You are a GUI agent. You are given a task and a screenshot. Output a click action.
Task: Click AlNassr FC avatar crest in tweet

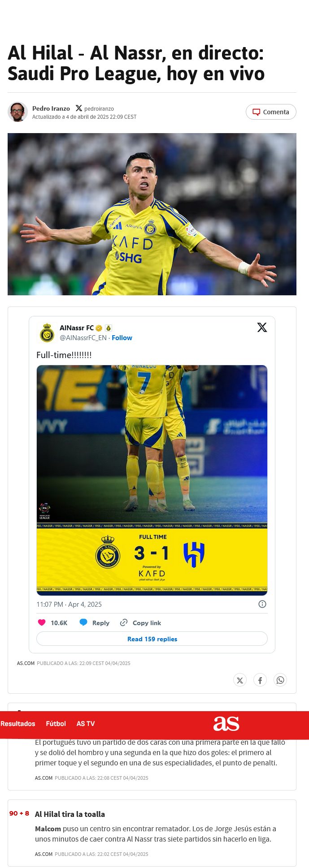[x=47, y=333]
